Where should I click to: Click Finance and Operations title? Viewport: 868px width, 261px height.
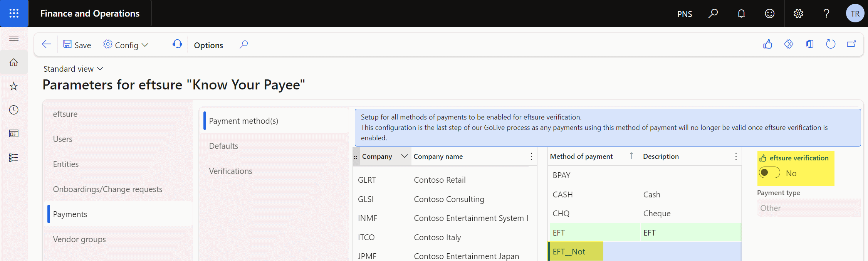tap(90, 13)
